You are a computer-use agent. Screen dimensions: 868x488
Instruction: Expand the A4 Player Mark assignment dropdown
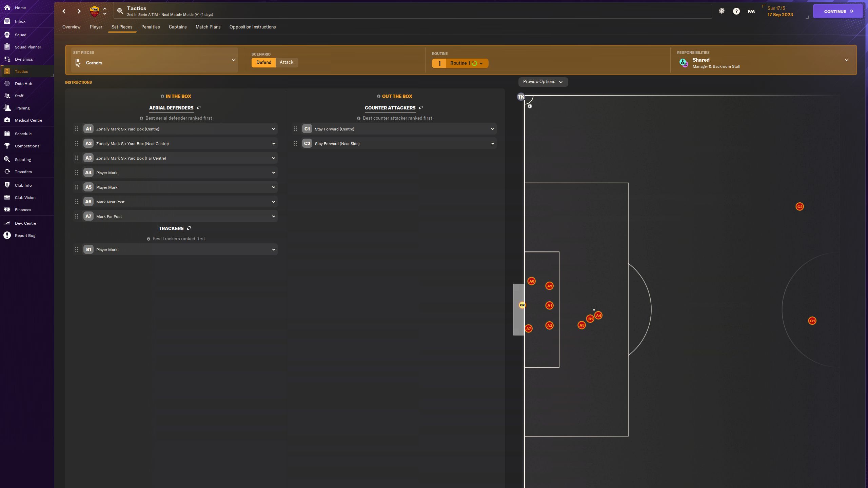[x=273, y=173]
